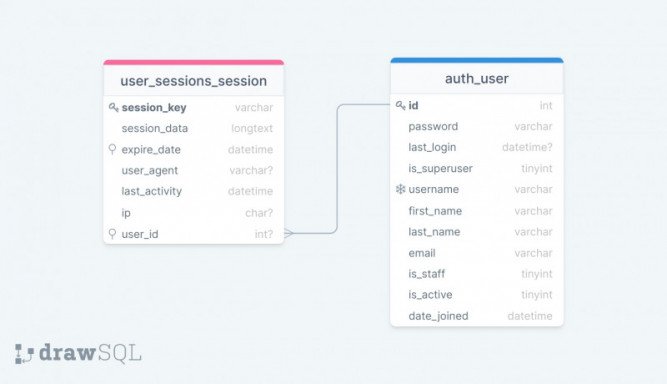667x384 pixels.
Task: Click the unique snowflake icon beside username
Action: pyautogui.click(x=400, y=189)
